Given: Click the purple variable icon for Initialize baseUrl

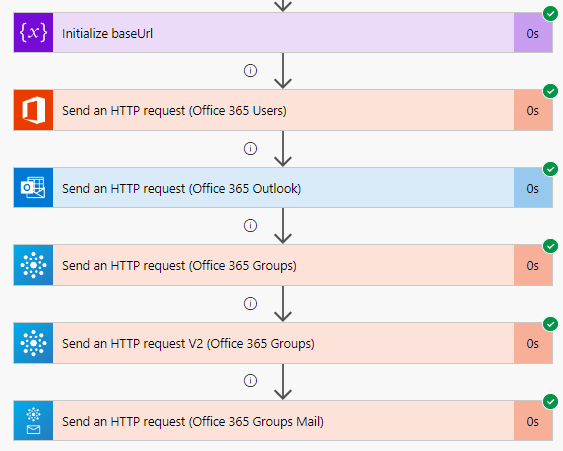Looking at the screenshot, I should click(33, 33).
